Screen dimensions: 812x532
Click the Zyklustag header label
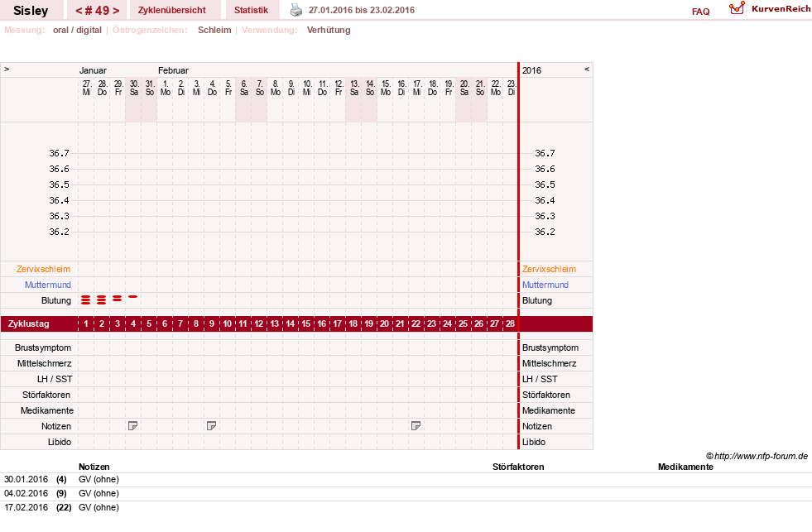pos(28,324)
